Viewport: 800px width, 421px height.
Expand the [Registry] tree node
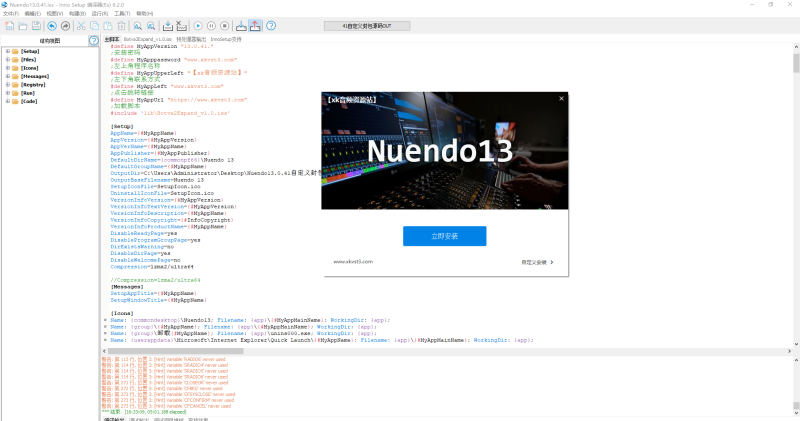tap(8, 85)
